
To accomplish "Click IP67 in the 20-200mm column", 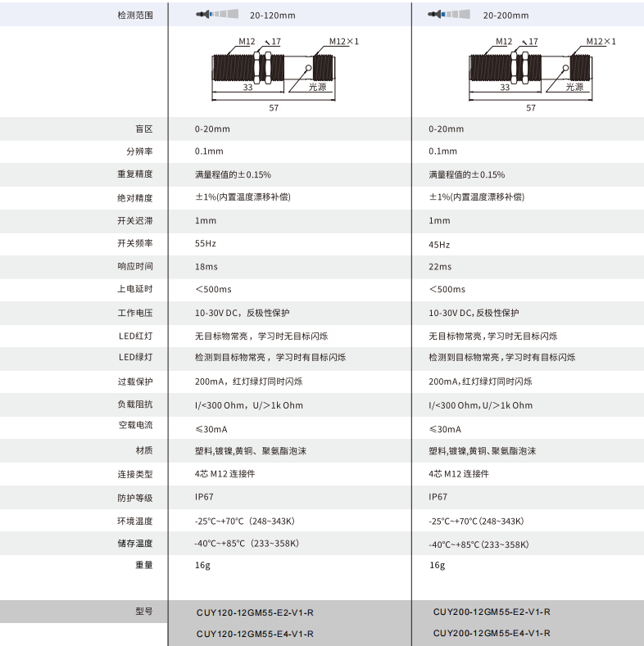I will 438,497.
